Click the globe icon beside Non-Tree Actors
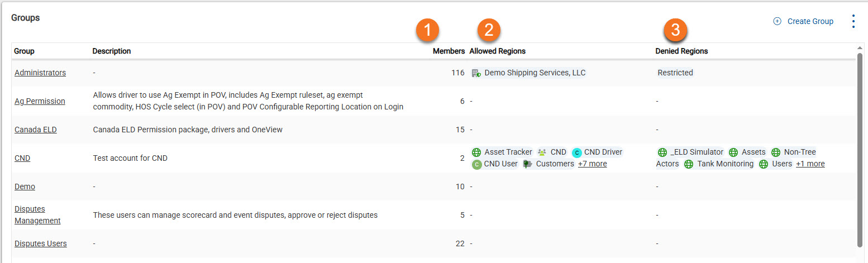The width and height of the screenshot is (868, 263). click(x=776, y=152)
